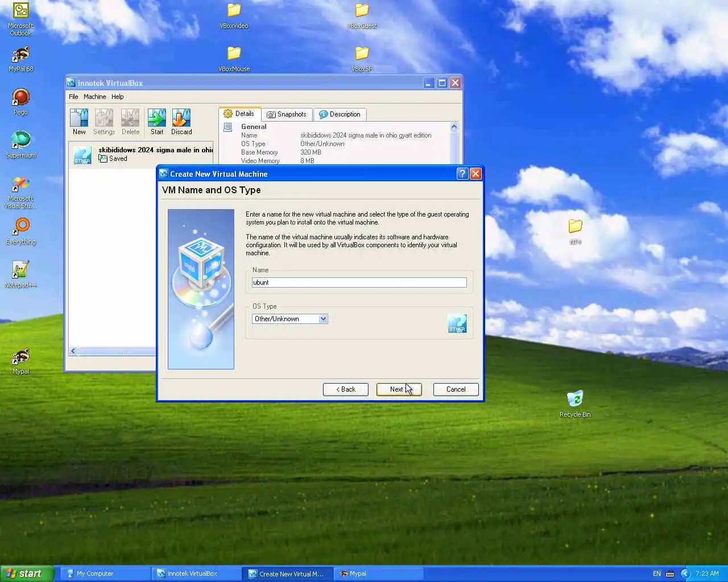The width and height of the screenshot is (728, 582).
Task: Open the Help menu in VirtualBox
Action: 117,97
